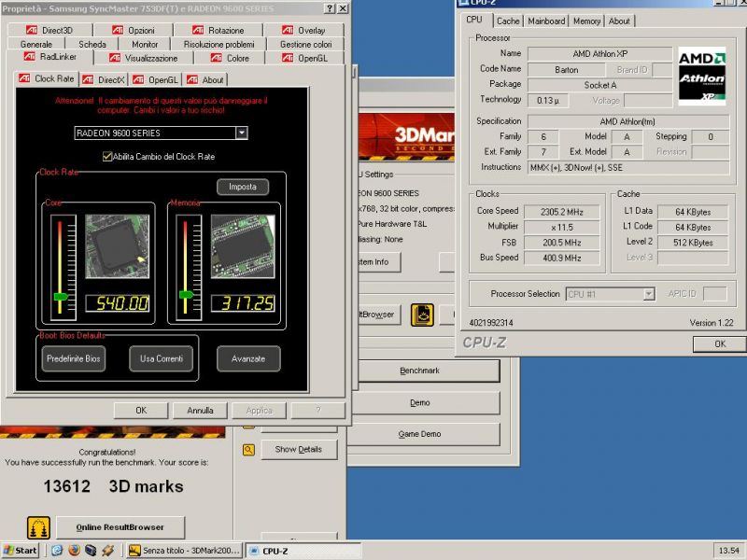Click the brown quick launch icon beside the 3DMark taskbar button
747x560 pixels.
[107, 551]
